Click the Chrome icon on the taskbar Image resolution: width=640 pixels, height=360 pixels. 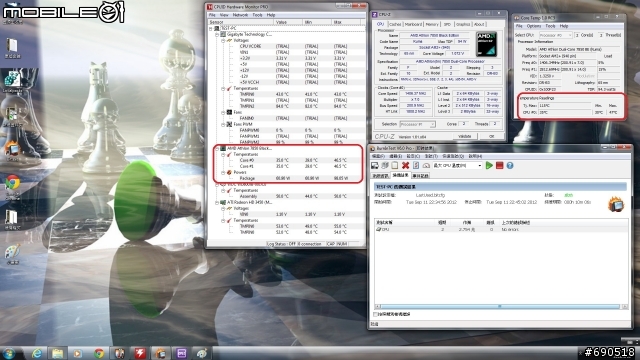(x=99, y=353)
